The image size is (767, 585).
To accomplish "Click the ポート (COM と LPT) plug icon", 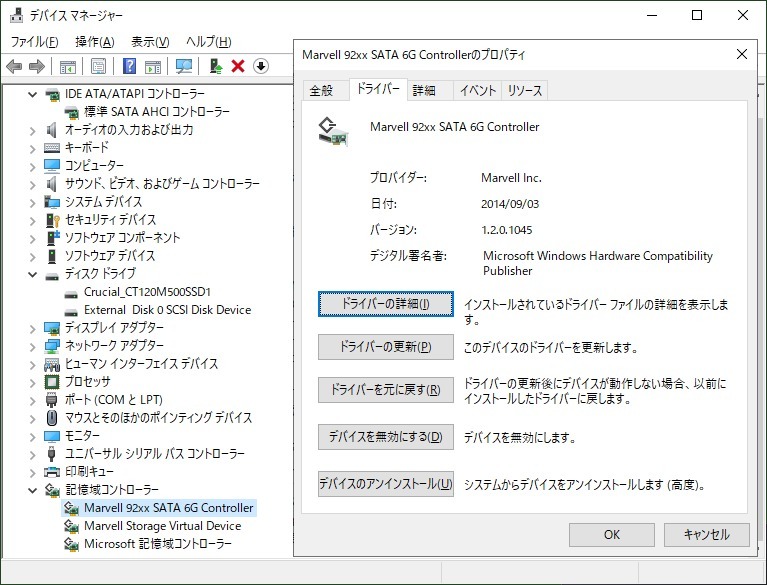I will point(52,400).
